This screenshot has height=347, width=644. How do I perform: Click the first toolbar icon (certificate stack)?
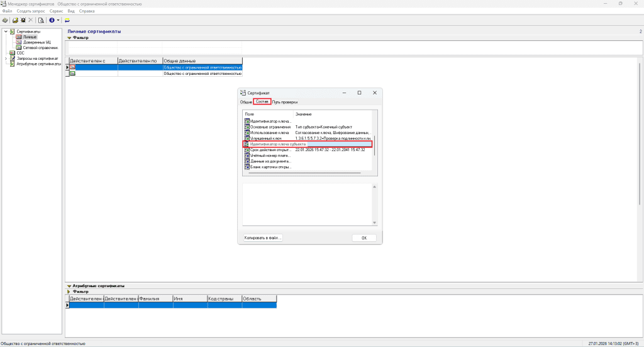click(5, 20)
